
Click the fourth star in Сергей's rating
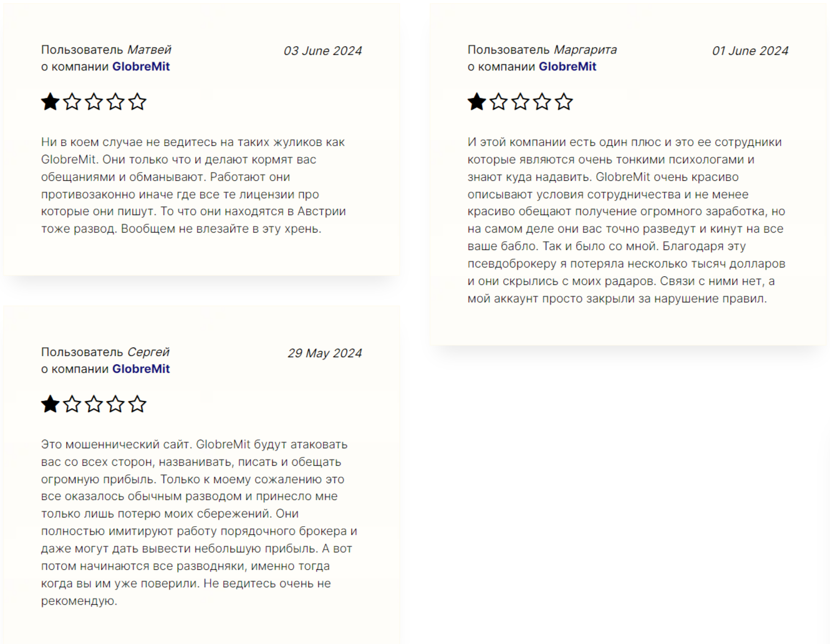[115, 404]
